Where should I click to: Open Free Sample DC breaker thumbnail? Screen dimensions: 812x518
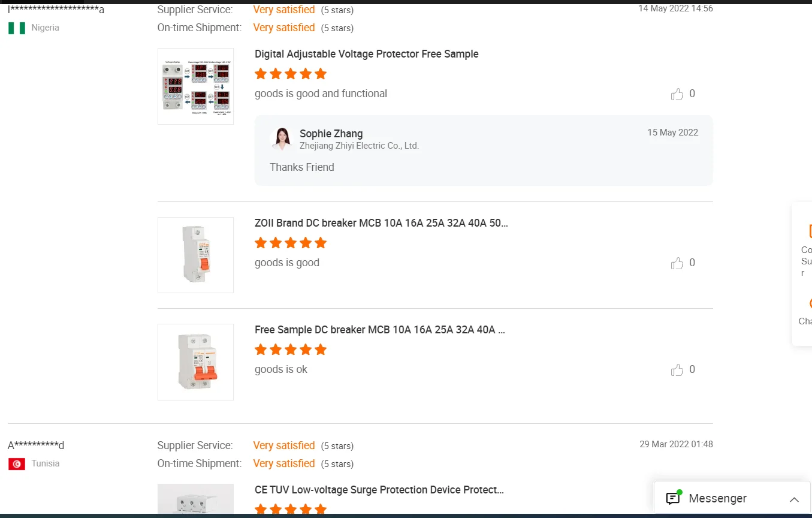tap(195, 362)
